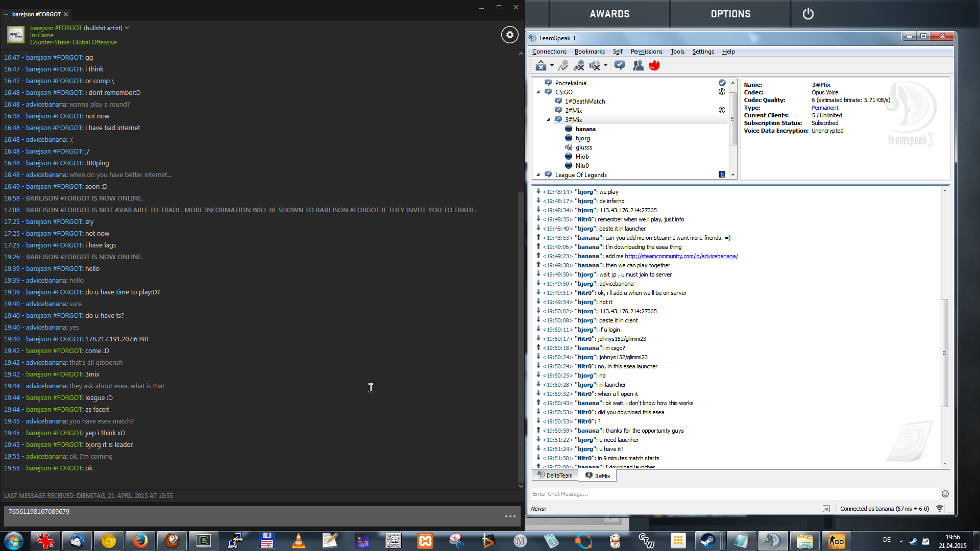Click the Enter Chat Message field

[734, 494]
